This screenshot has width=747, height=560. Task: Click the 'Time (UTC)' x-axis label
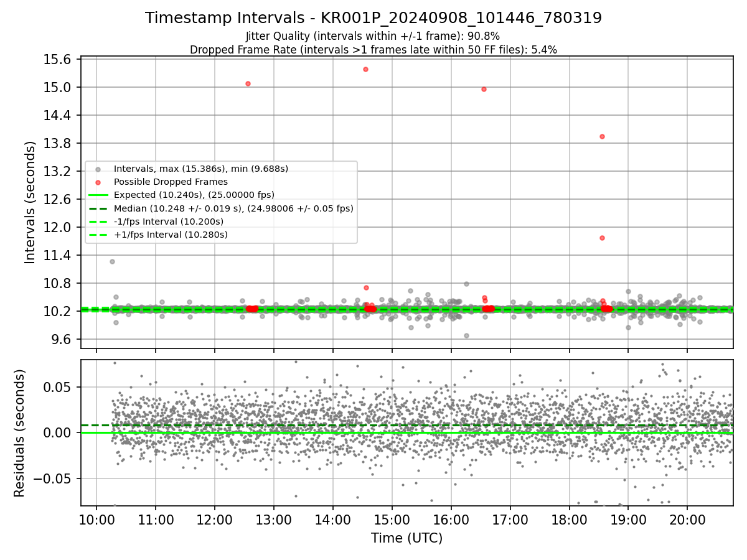pos(406,538)
